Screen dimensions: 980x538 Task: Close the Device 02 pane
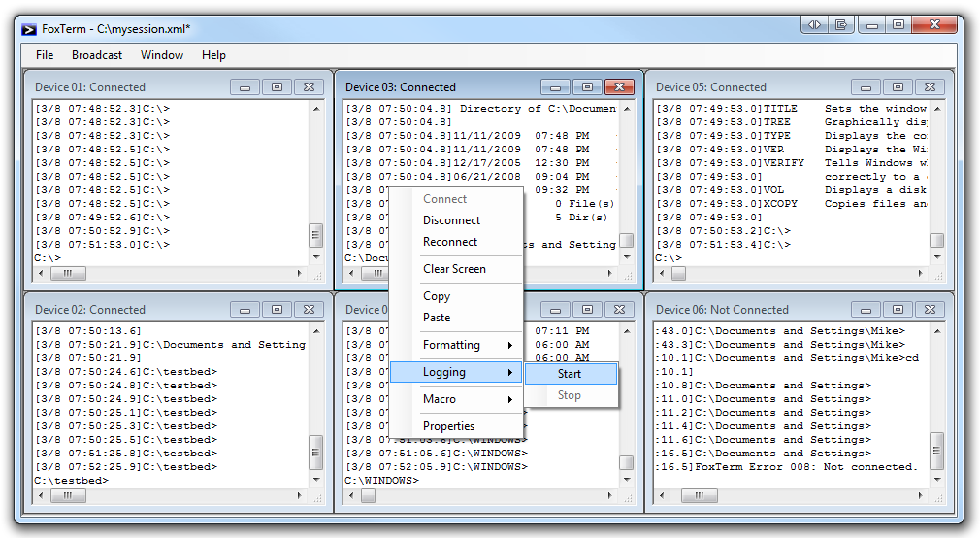point(309,309)
